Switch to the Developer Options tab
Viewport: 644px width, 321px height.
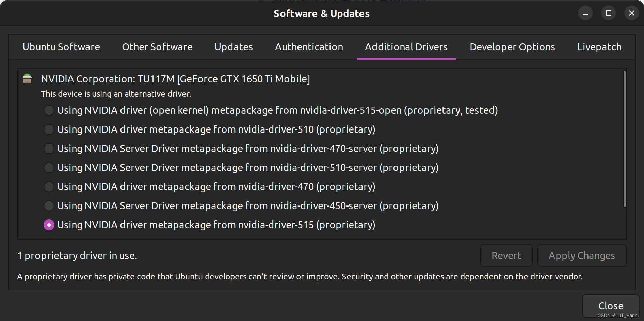point(513,47)
